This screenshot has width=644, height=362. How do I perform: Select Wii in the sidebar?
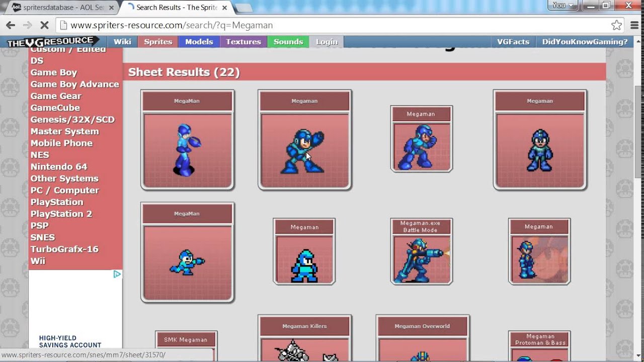pyautogui.click(x=38, y=261)
